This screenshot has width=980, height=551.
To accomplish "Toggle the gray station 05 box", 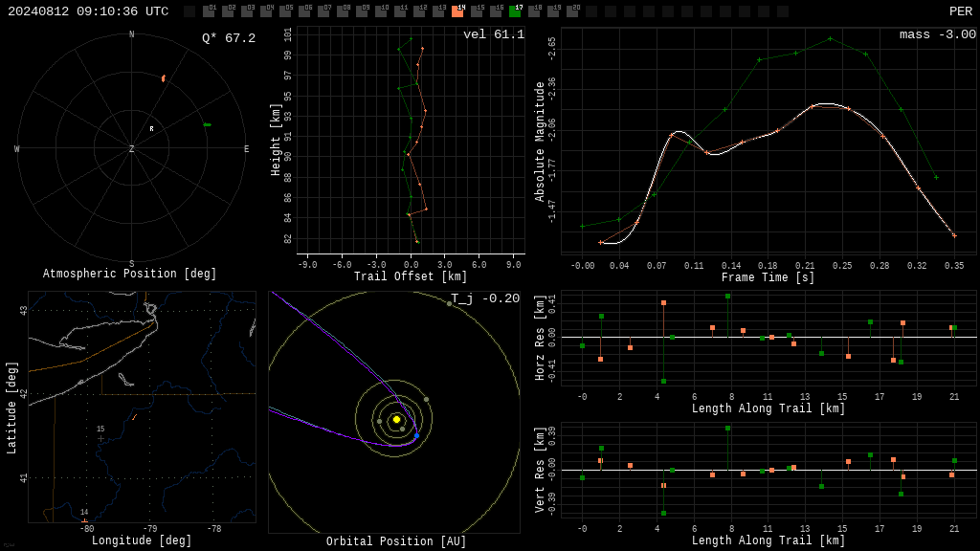I will tap(285, 11).
